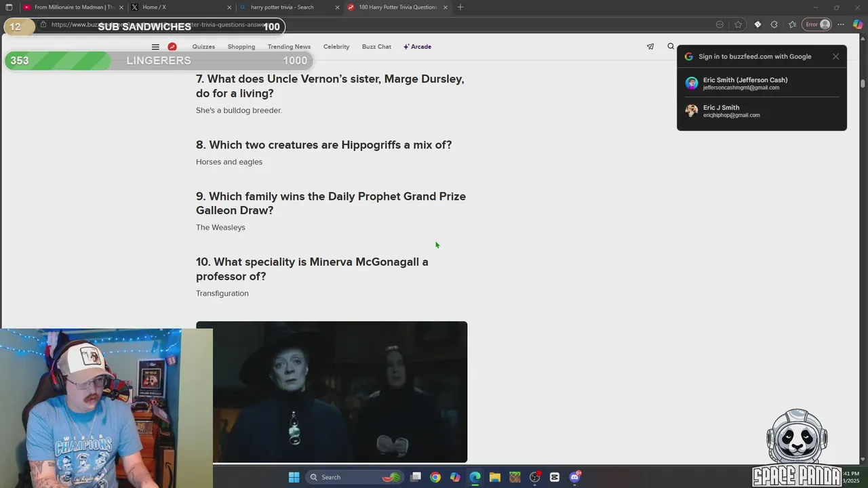
Task: Open the browser Extensions puzzle icon
Action: coord(774,24)
